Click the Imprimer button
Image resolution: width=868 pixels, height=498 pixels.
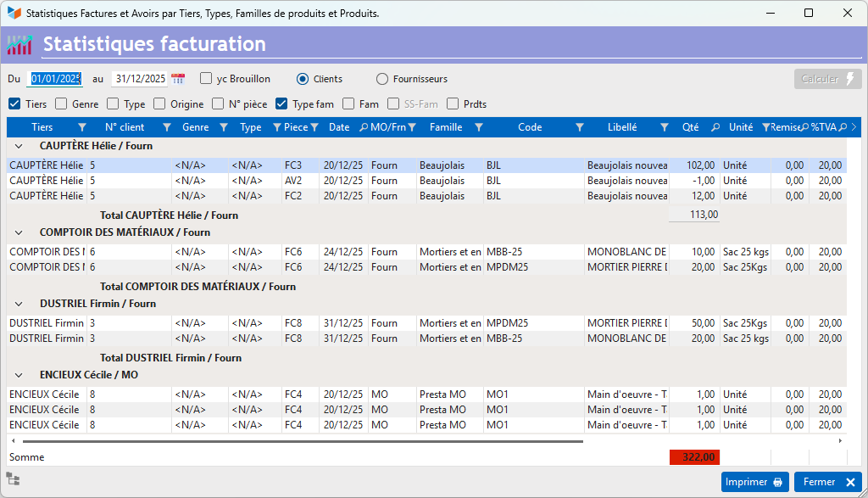pos(754,482)
